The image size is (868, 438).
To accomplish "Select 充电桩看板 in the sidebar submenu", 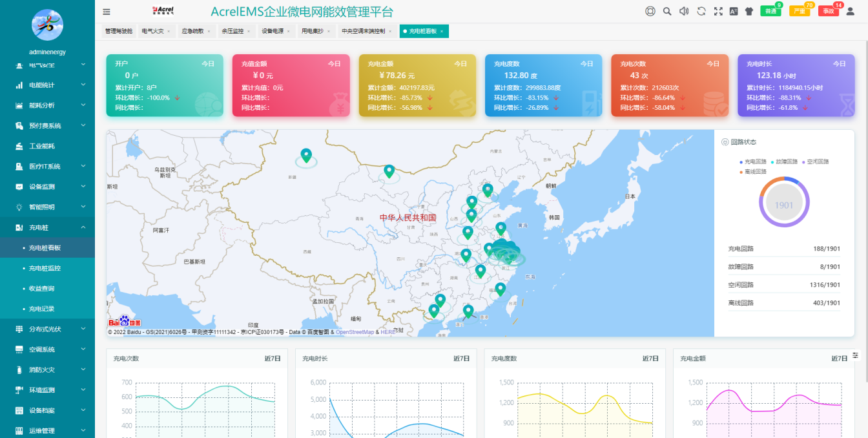I will (47, 247).
